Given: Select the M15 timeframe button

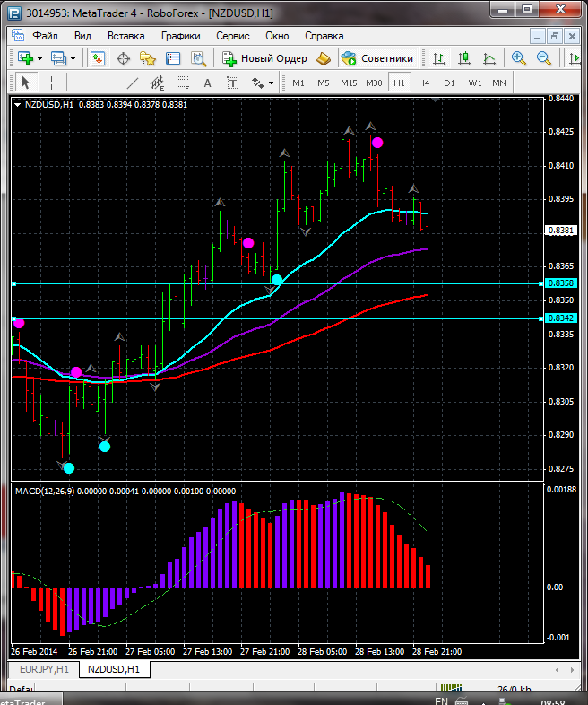Looking at the screenshot, I should (x=349, y=83).
